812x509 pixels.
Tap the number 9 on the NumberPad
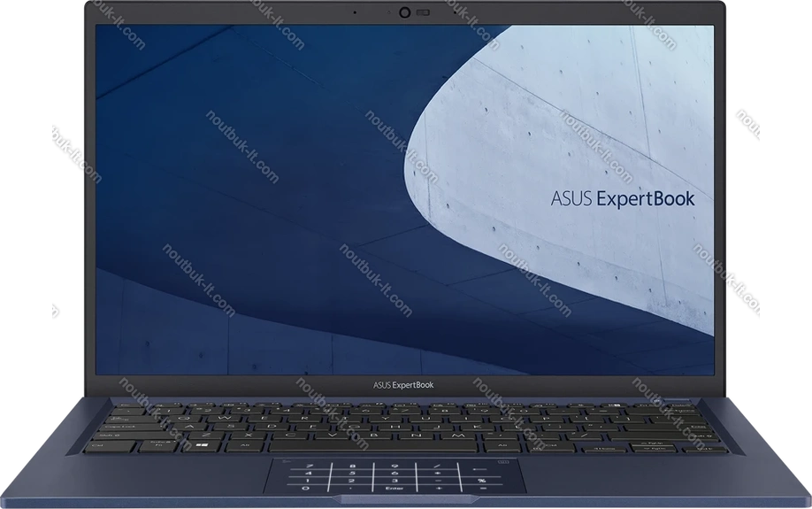[395, 466]
